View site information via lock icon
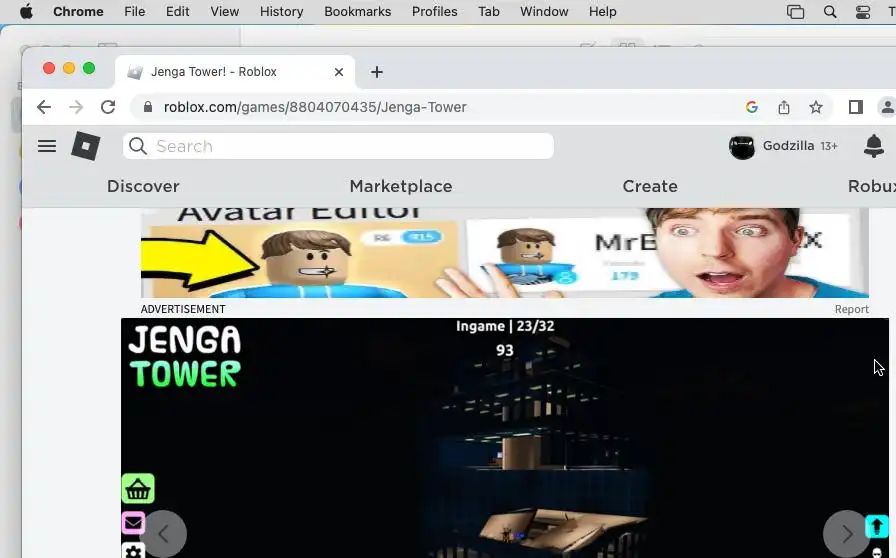896x558 pixels. tap(148, 107)
